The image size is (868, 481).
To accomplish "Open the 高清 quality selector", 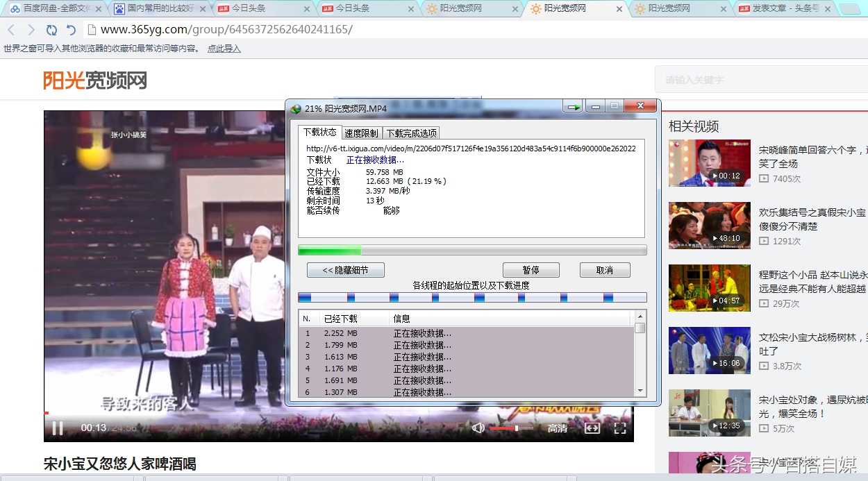I will point(557,428).
